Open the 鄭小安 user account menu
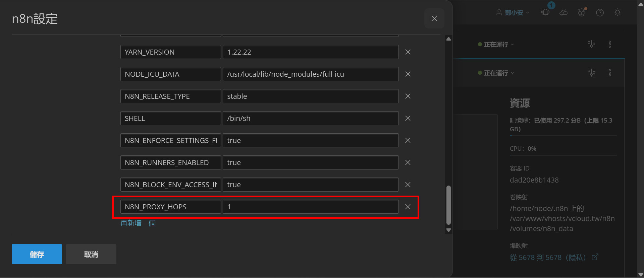 (x=513, y=12)
